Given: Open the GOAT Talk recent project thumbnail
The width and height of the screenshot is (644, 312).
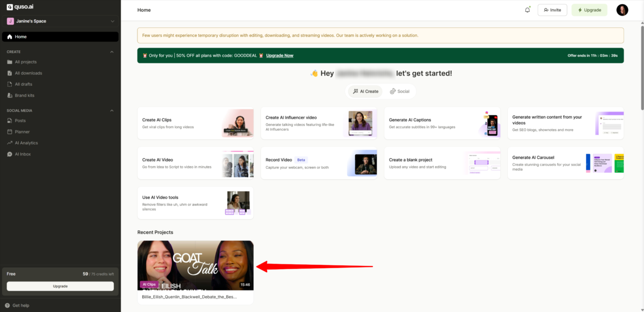Looking at the screenshot, I should point(195,265).
